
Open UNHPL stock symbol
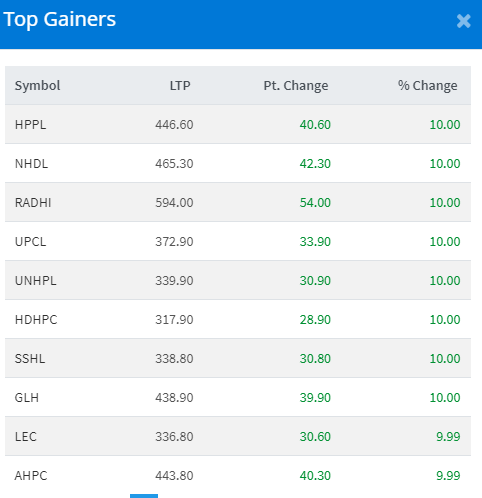coord(36,281)
